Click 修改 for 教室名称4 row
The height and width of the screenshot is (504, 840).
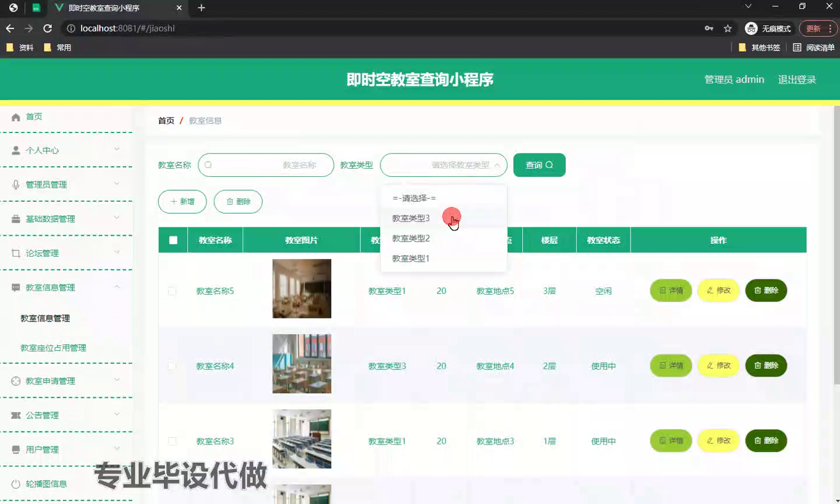pos(719,366)
